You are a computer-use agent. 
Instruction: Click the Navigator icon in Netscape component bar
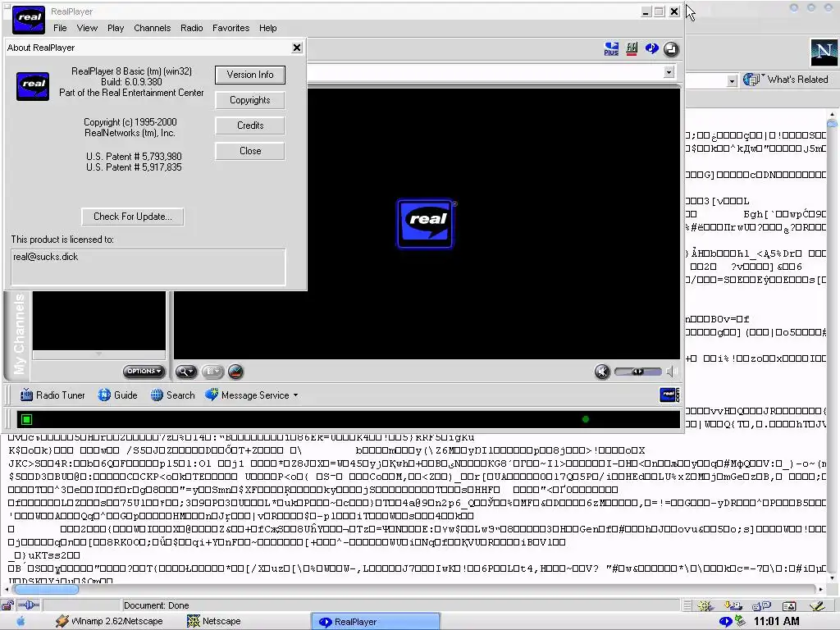705,606
